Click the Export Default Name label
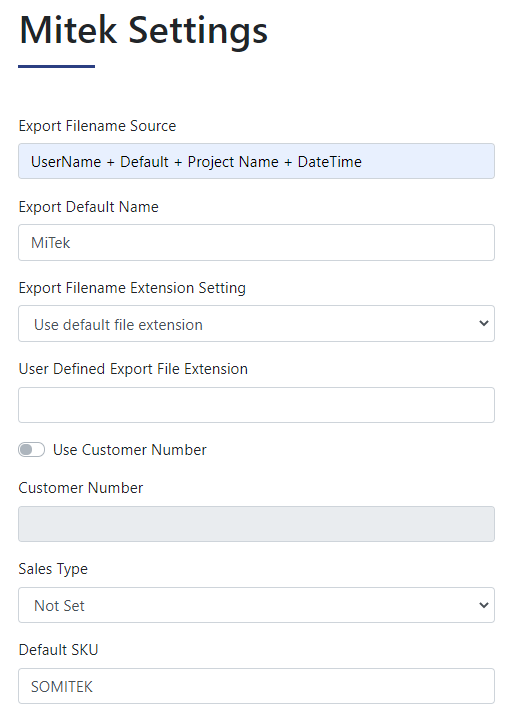The width and height of the screenshot is (522, 715). click(x=88, y=207)
